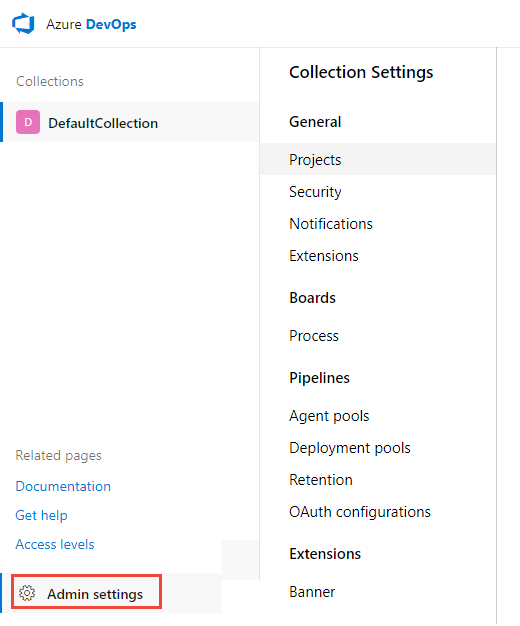The height and width of the screenshot is (626, 520).
Task: Open Banner under the Extensions section
Action: [312, 592]
